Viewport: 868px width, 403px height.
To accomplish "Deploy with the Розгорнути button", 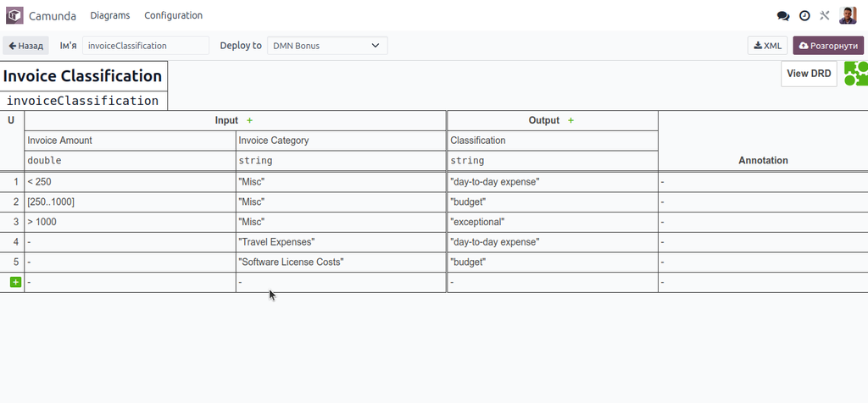I will [828, 46].
